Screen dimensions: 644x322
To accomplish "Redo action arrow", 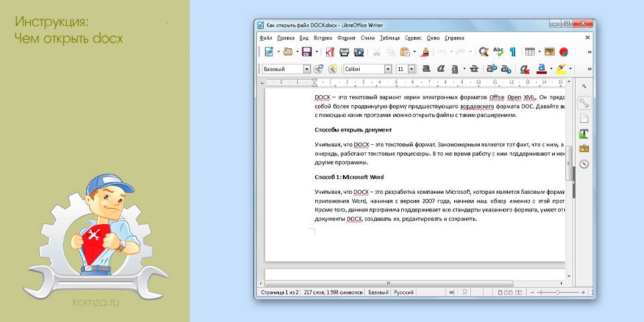I will [461, 52].
